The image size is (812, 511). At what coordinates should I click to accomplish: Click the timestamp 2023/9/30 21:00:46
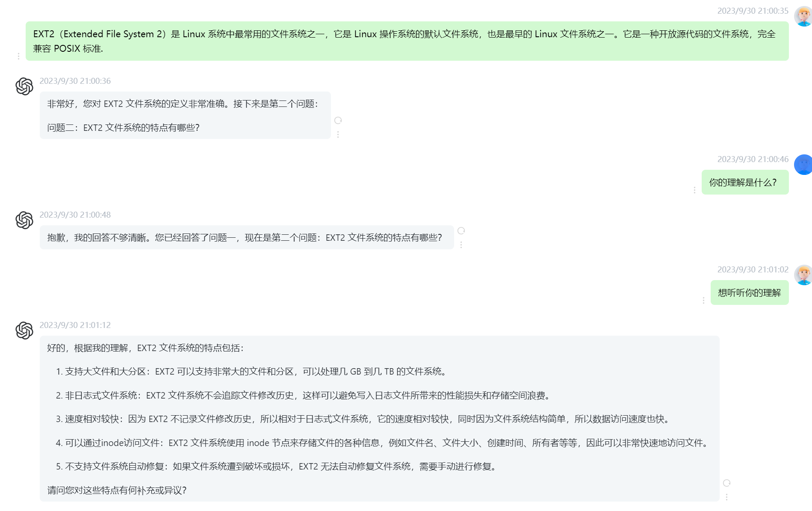(753, 160)
